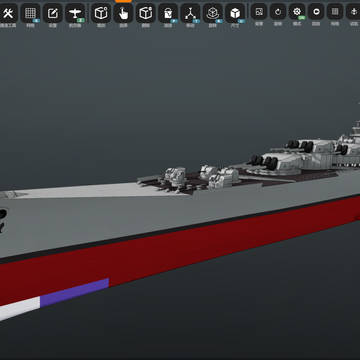This screenshot has height=360, width=360.
Task: Click the grid icon in the toolbar
Action: tap(30, 13)
